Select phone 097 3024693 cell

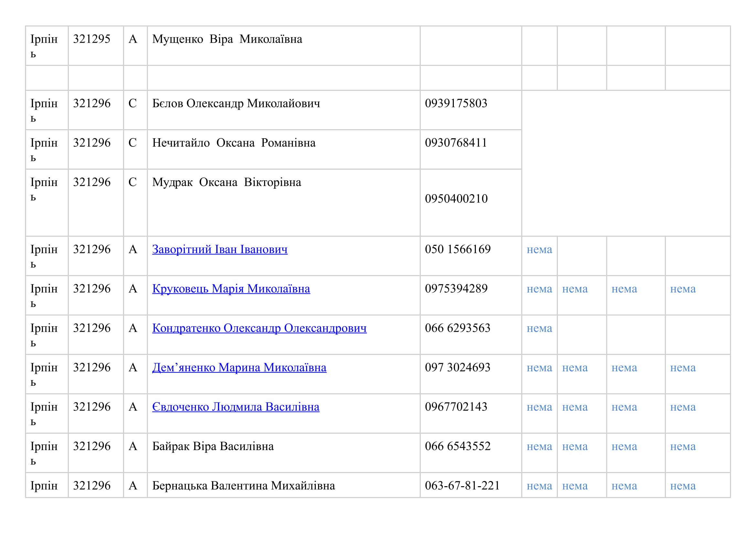[x=457, y=368]
